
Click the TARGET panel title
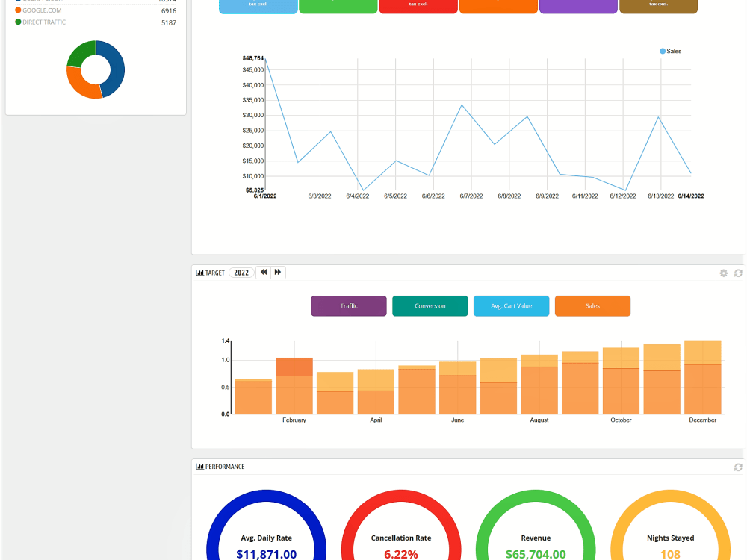[215, 273]
